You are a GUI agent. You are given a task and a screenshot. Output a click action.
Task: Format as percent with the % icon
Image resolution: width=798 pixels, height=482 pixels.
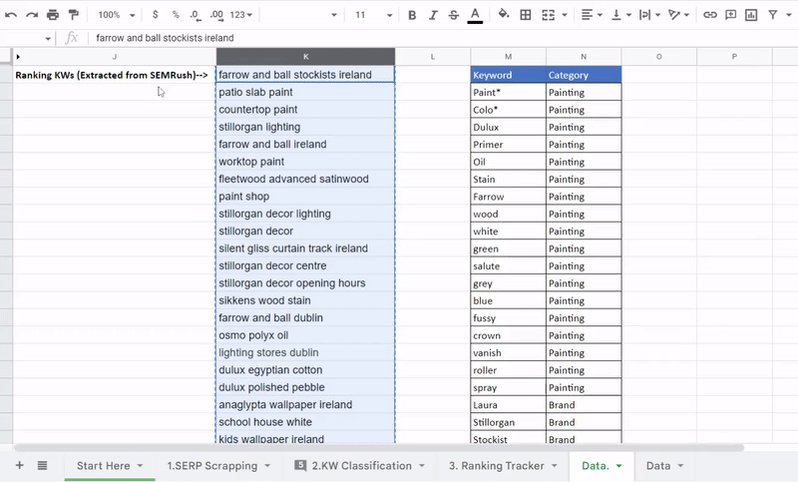point(176,15)
